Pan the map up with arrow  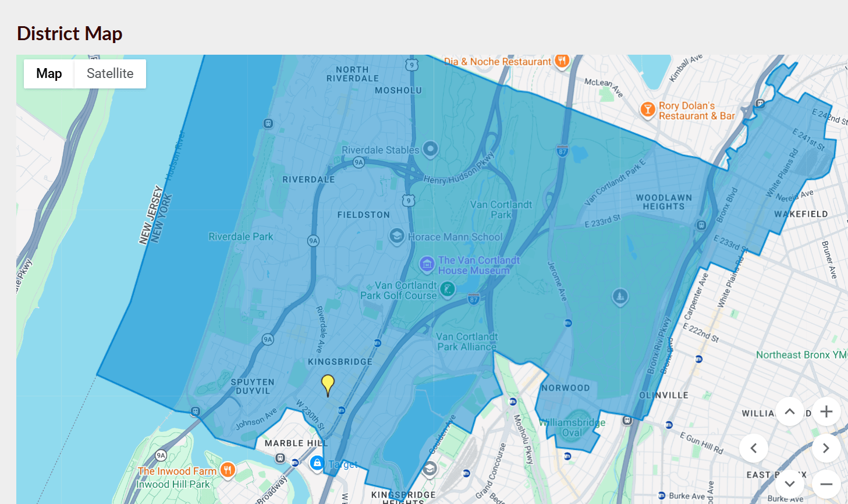point(790,412)
